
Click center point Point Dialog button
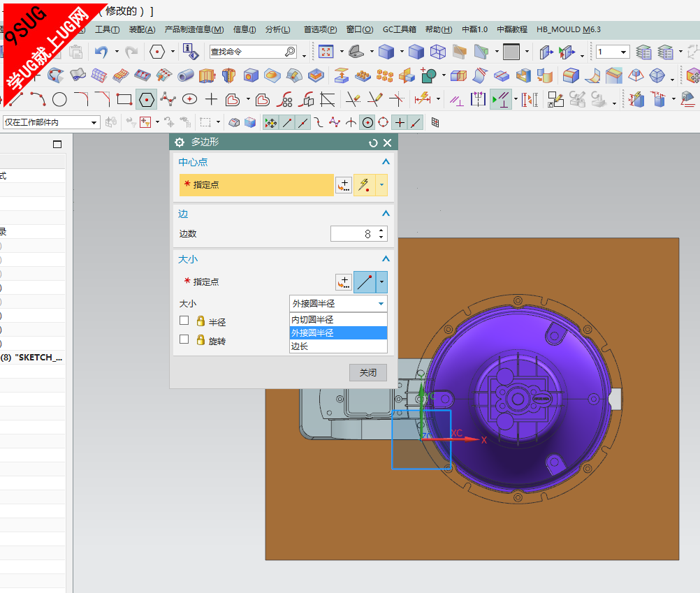tap(344, 185)
